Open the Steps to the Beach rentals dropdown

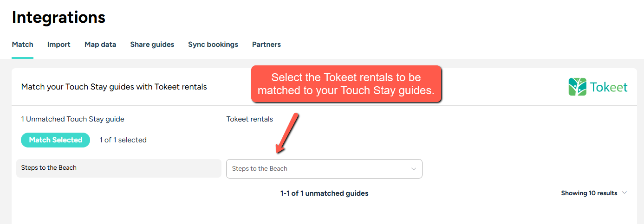324,169
